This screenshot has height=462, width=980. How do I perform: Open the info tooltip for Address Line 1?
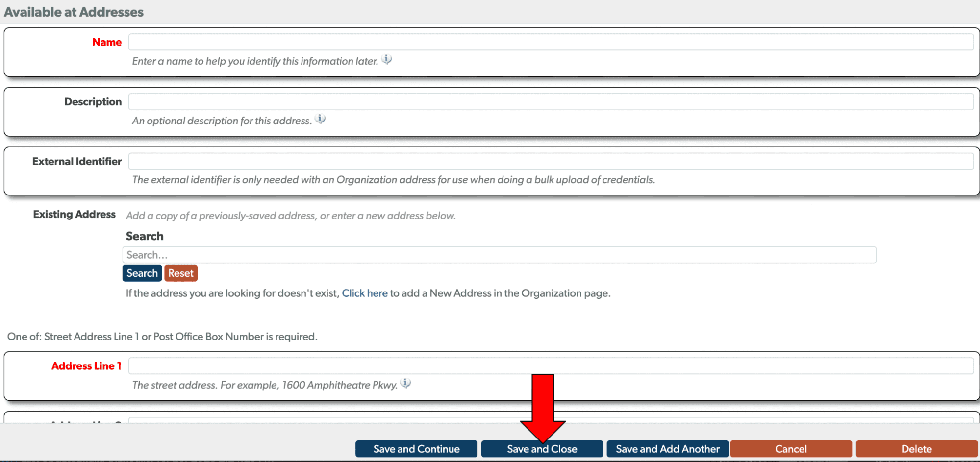click(406, 384)
